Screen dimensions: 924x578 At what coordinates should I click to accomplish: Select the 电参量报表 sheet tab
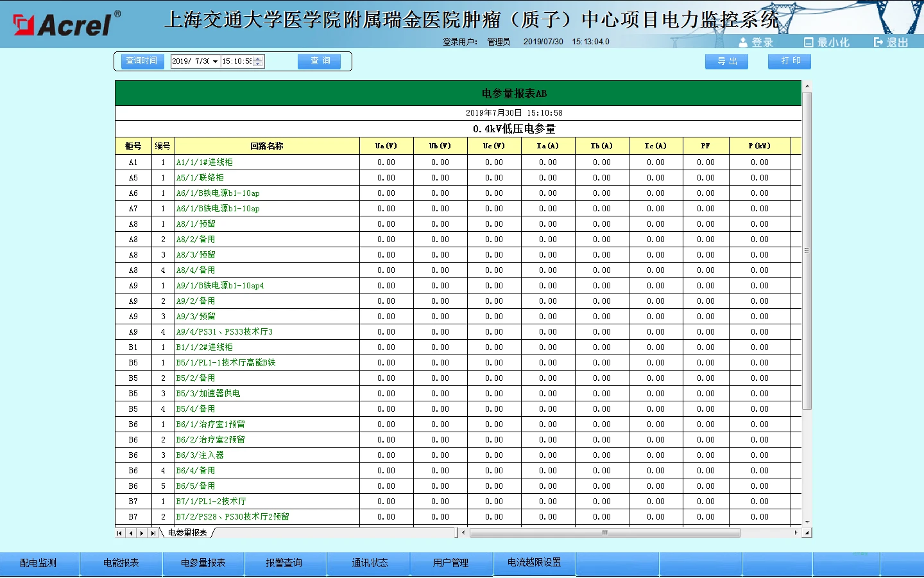click(x=187, y=533)
